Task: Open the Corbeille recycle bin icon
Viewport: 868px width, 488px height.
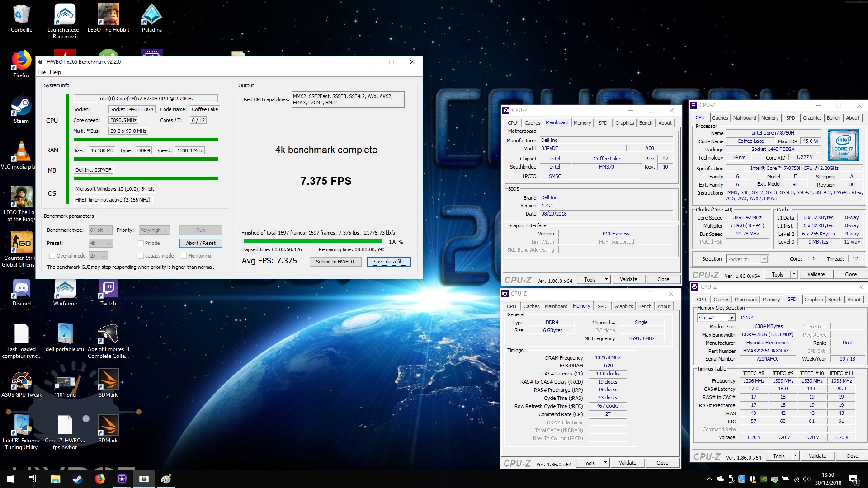Action: pyautogui.click(x=21, y=18)
